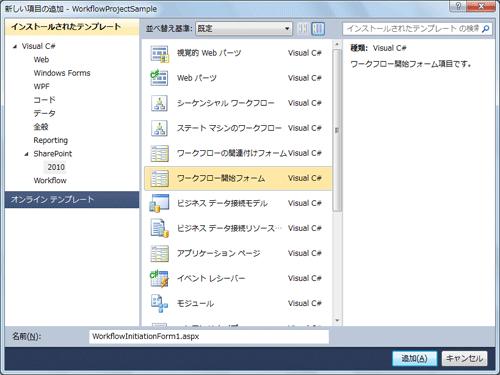This screenshot has width=500, height=375.
Task: Switch to small icons view
Action: click(303, 29)
